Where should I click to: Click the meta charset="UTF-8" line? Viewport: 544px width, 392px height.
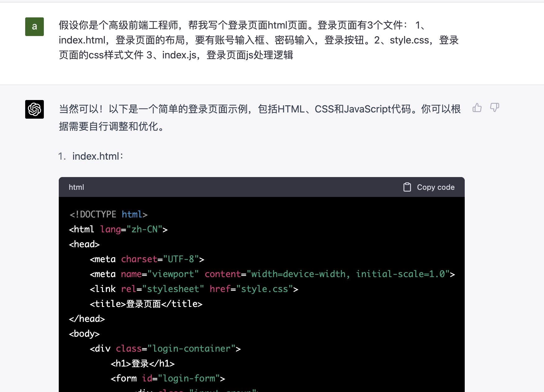pos(147,259)
